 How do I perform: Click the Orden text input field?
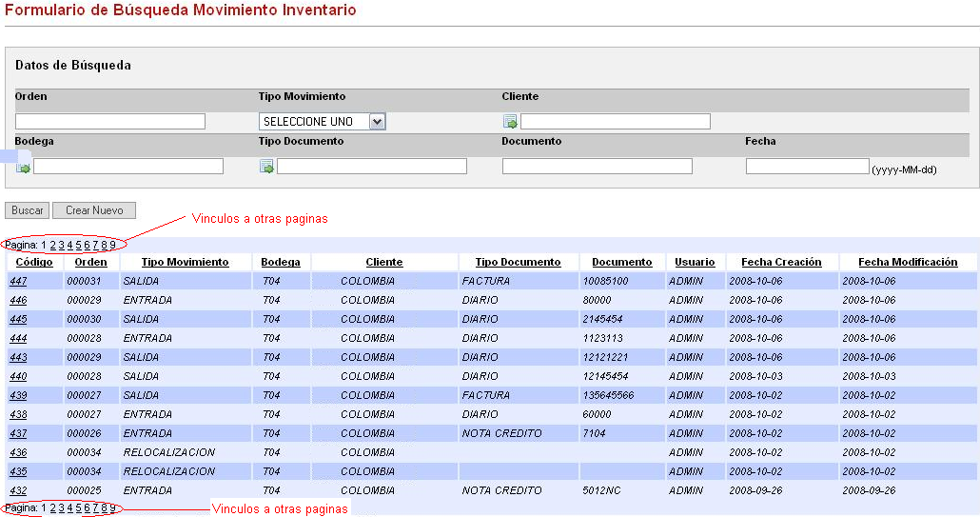click(110, 122)
